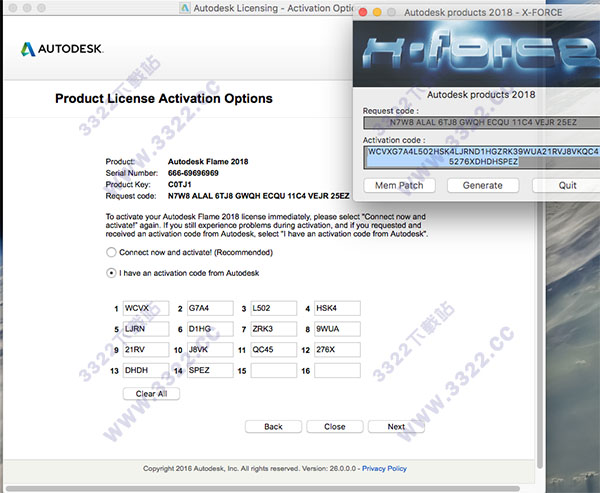The height and width of the screenshot is (493, 600).
Task: Click Autodesk icon in licensing title bar
Action: [x=185, y=8]
